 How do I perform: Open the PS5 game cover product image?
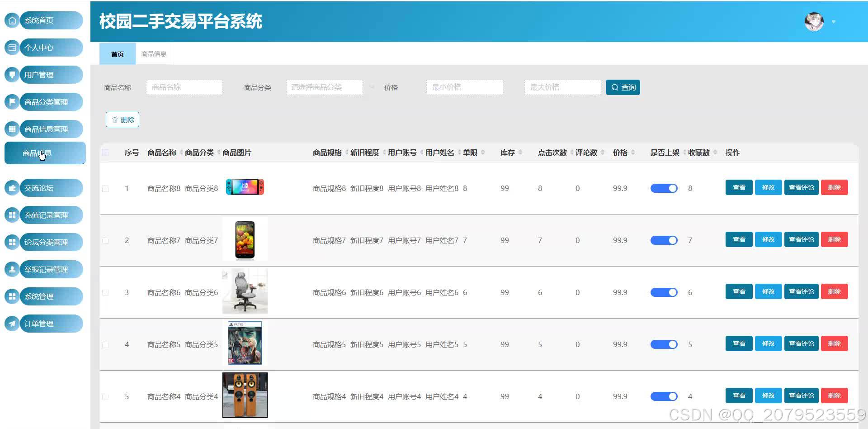tap(245, 343)
